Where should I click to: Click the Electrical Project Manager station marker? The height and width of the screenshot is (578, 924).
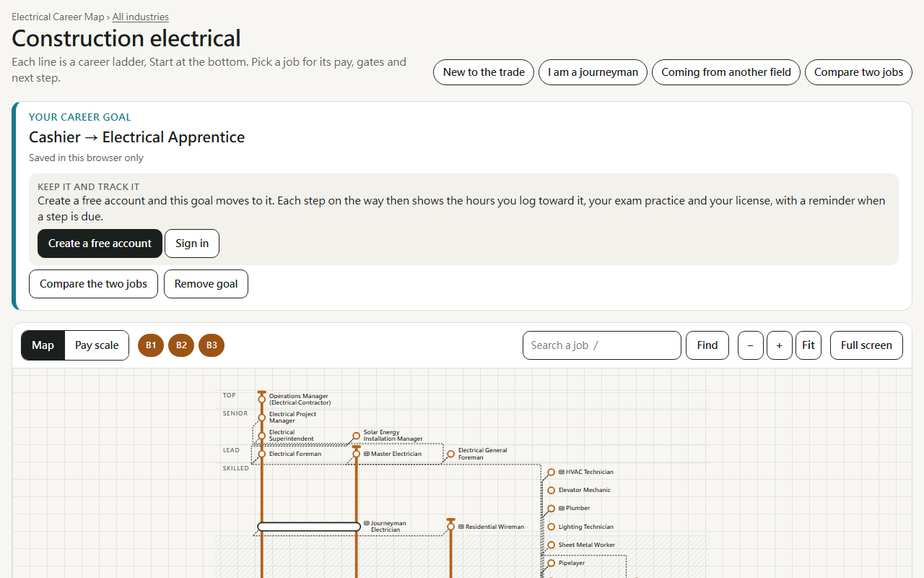click(262, 417)
